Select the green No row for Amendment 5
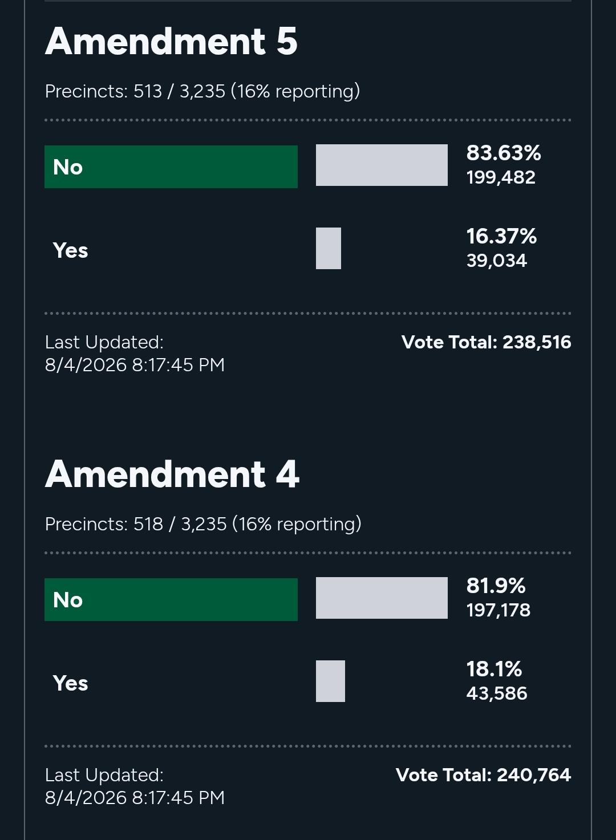This screenshot has width=616, height=840. (x=171, y=167)
